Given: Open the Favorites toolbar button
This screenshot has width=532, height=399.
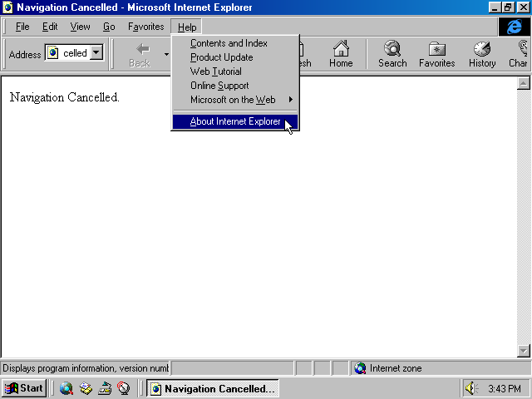Looking at the screenshot, I should point(436,54).
